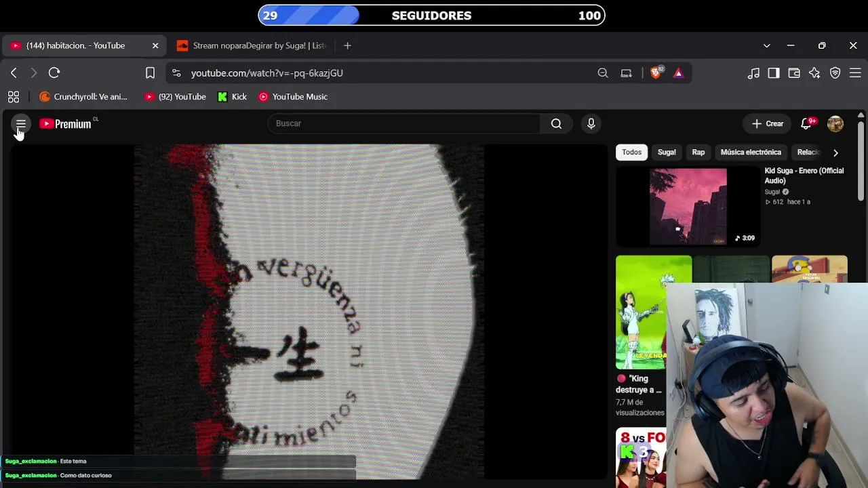The image size is (868, 488).
Task: Close the habitacion. - YouTube tab
Action: tap(155, 45)
